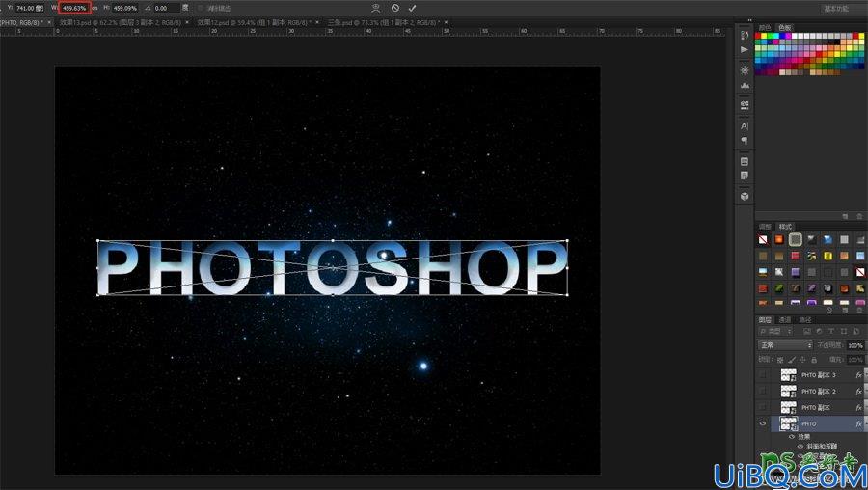The width and height of the screenshot is (868, 490).
Task: Apply the orange glowing style preset
Action: pos(779,240)
